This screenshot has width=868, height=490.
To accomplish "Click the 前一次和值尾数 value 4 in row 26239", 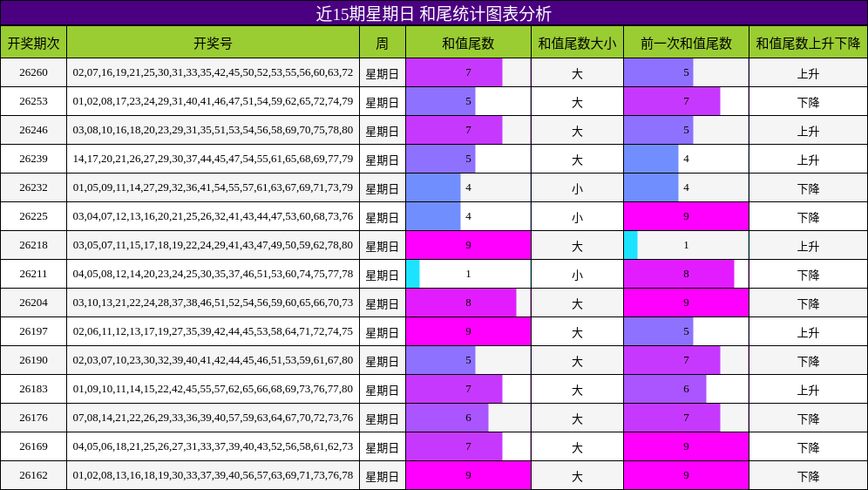I will [x=687, y=159].
